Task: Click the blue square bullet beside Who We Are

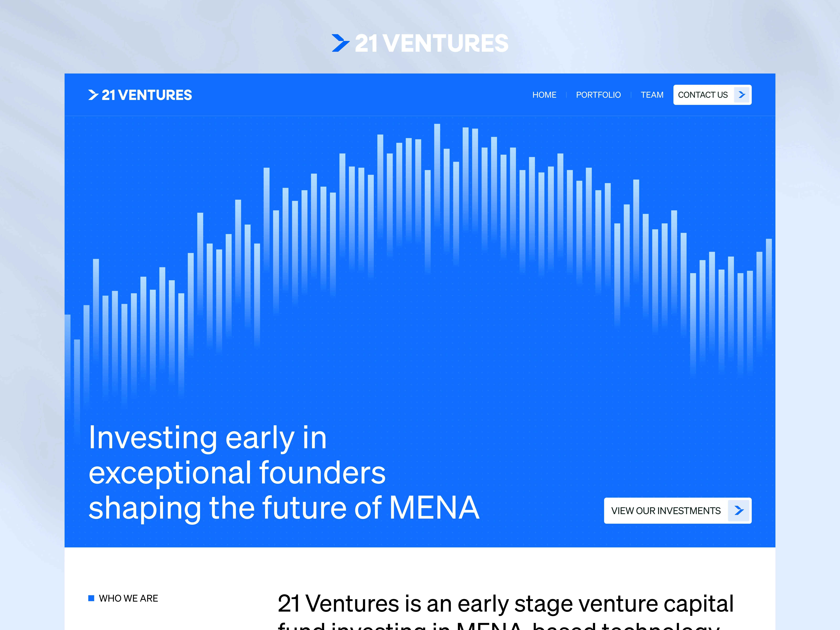Action: tap(91, 598)
